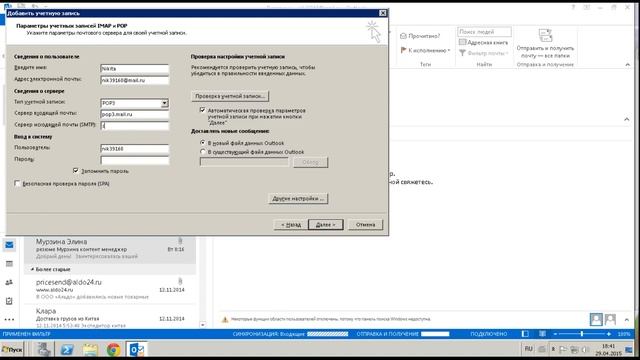This screenshot has height=360, width=640.
Task: Switch to normal view in status bar
Action: (x=525, y=334)
